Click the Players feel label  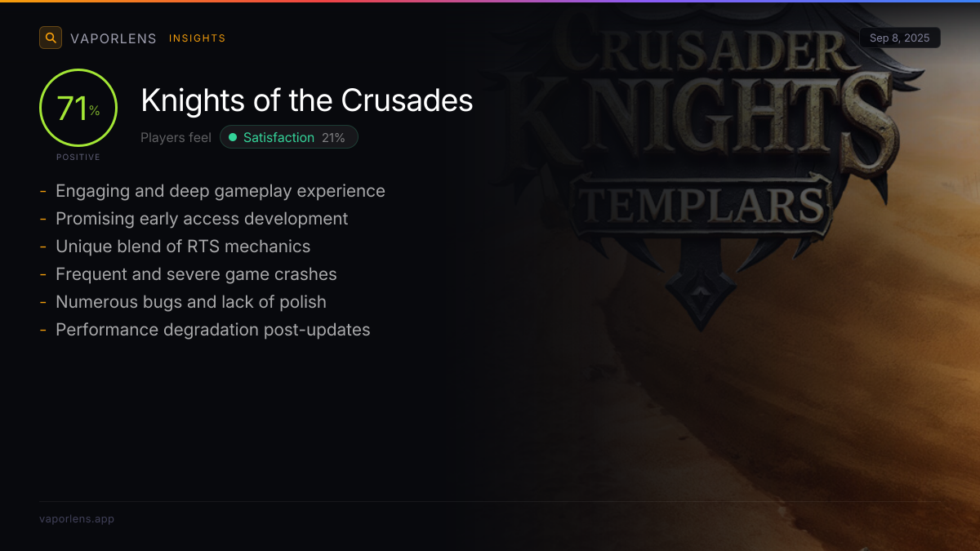(x=176, y=138)
